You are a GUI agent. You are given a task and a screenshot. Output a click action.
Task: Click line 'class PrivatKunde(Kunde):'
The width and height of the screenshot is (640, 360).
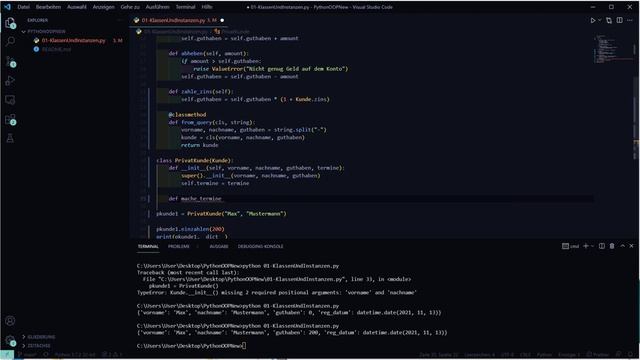[195, 160]
